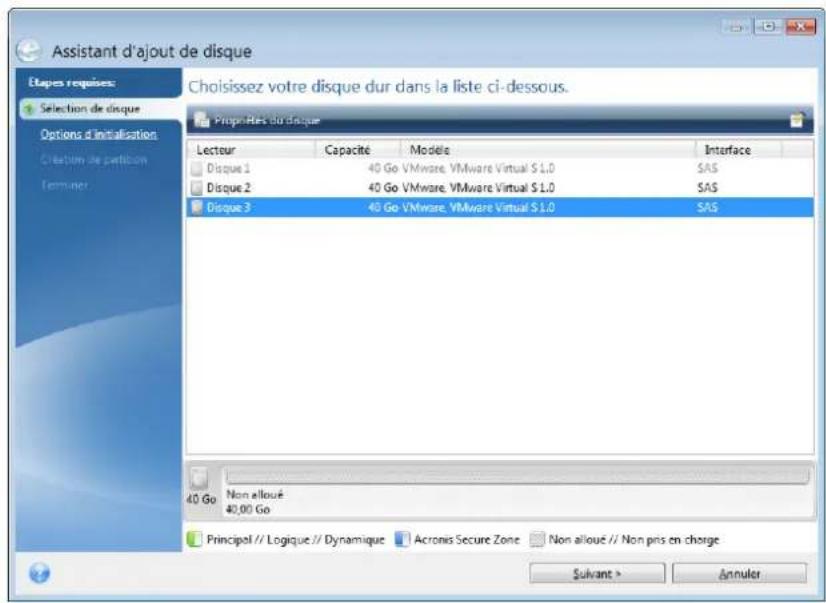
Task: Sort by Lecteur column header
Action: [251, 150]
